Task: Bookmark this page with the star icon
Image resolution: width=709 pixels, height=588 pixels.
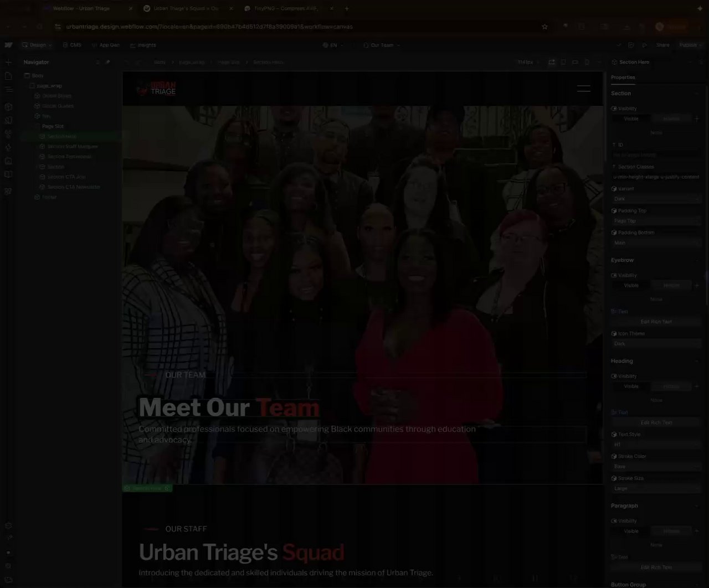Action: pyautogui.click(x=544, y=27)
